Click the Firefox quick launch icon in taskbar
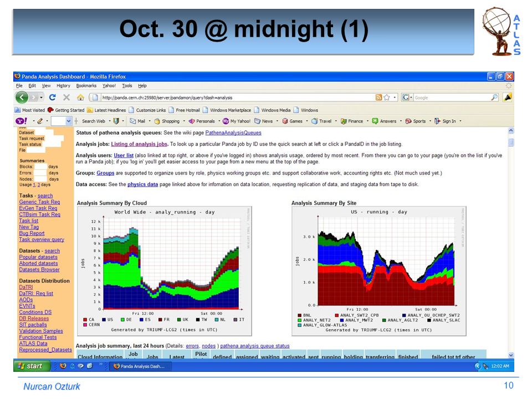The width and height of the screenshot is (532, 399). (x=63, y=366)
